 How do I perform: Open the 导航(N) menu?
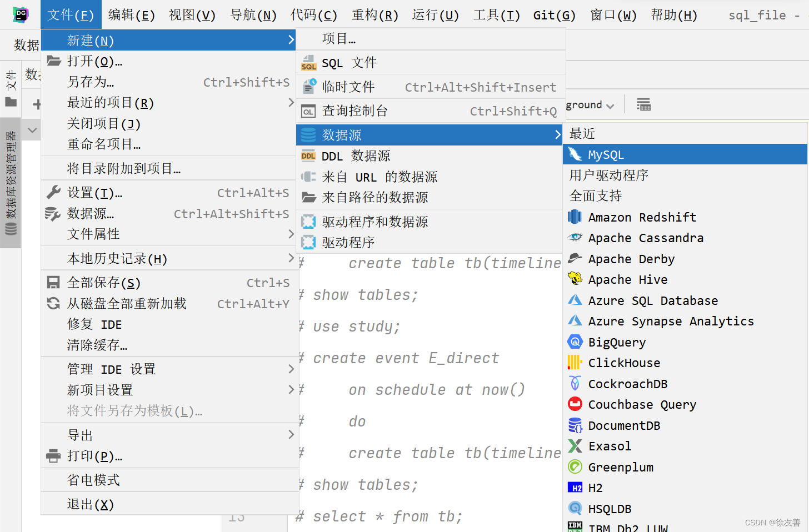253,15
